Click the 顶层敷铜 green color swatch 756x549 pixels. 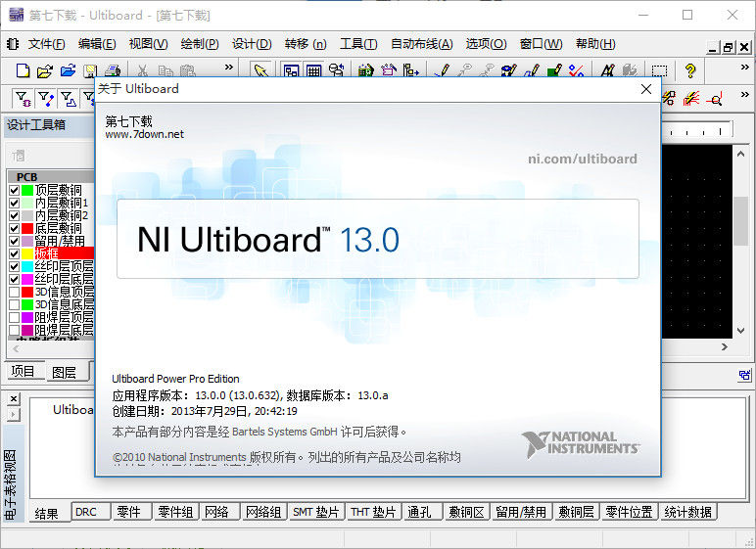pyautogui.click(x=27, y=191)
